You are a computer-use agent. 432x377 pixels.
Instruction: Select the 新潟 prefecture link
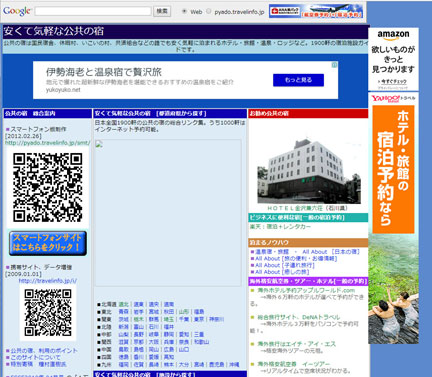coord(123,327)
